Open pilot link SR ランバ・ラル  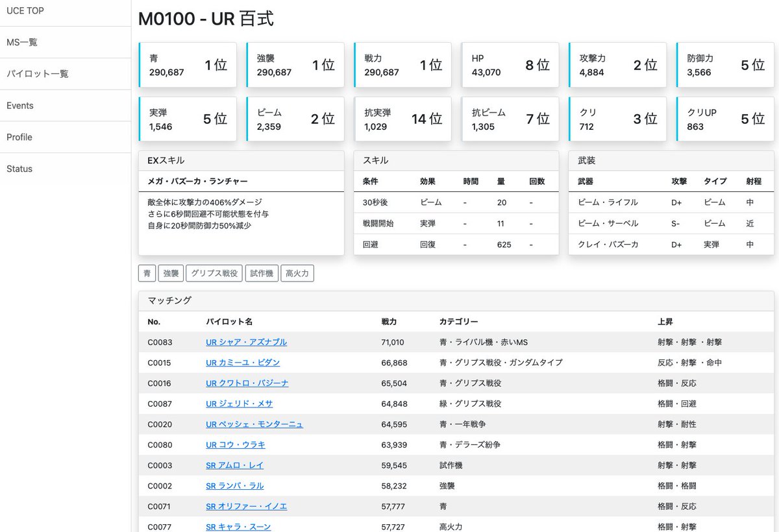click(x=234, y=486)
